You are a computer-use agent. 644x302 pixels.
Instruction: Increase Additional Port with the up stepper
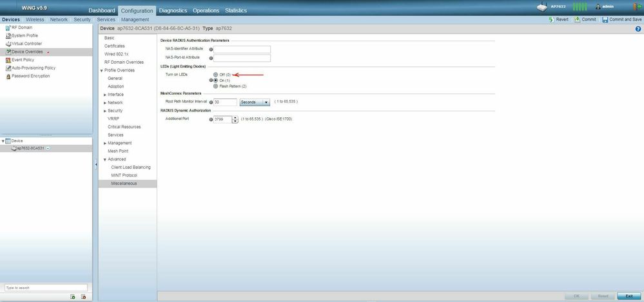(235, 118)
